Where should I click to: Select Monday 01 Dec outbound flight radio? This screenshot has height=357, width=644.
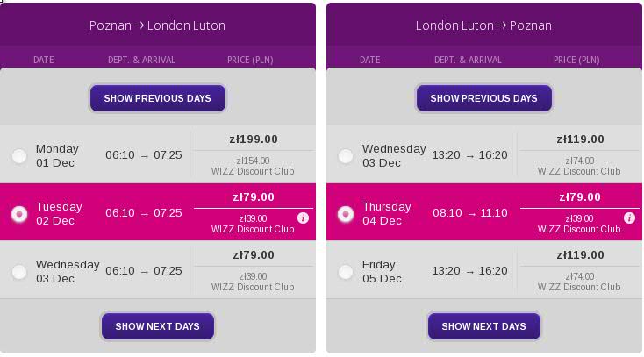[x=19, y=156]
